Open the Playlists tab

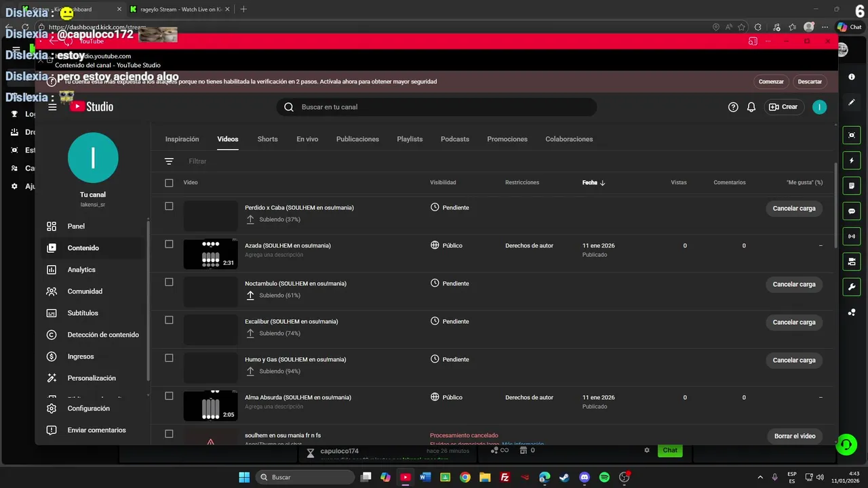410,139
